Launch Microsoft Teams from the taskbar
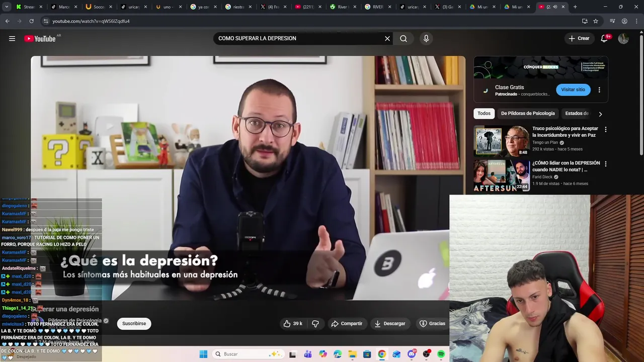This screenshot has height=362, width=644. click(x=308, y=354)
